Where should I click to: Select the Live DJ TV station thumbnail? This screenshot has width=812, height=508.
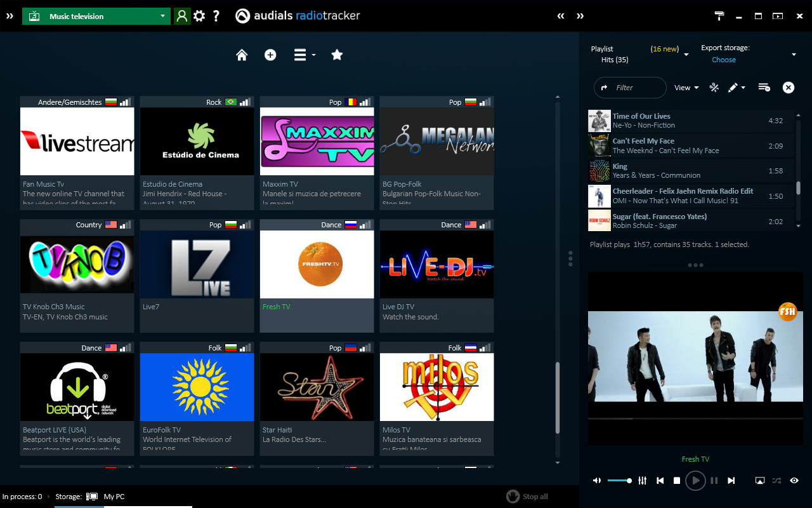click(436, 264)
